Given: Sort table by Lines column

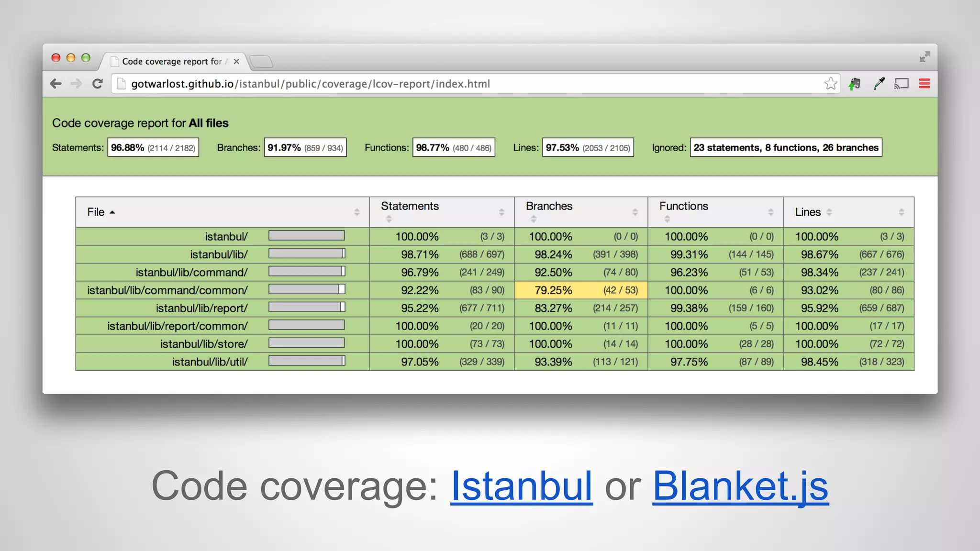Looking at the screenshot, I should coord(808,212).
